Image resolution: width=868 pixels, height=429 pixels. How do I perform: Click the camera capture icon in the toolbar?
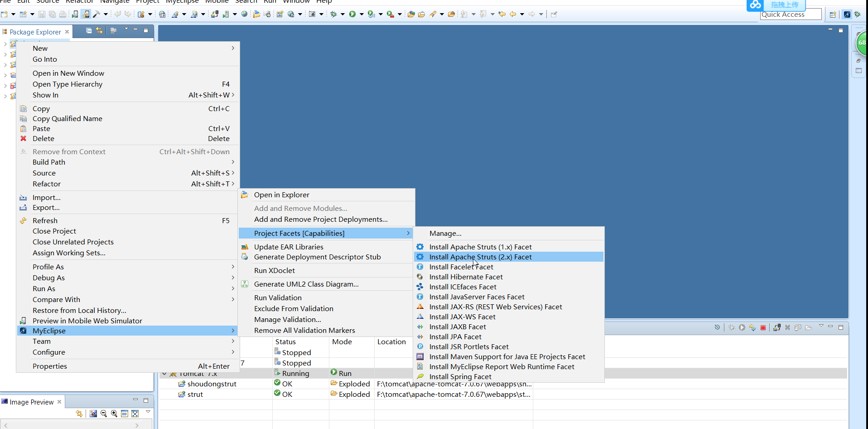[x=312, y=15]
